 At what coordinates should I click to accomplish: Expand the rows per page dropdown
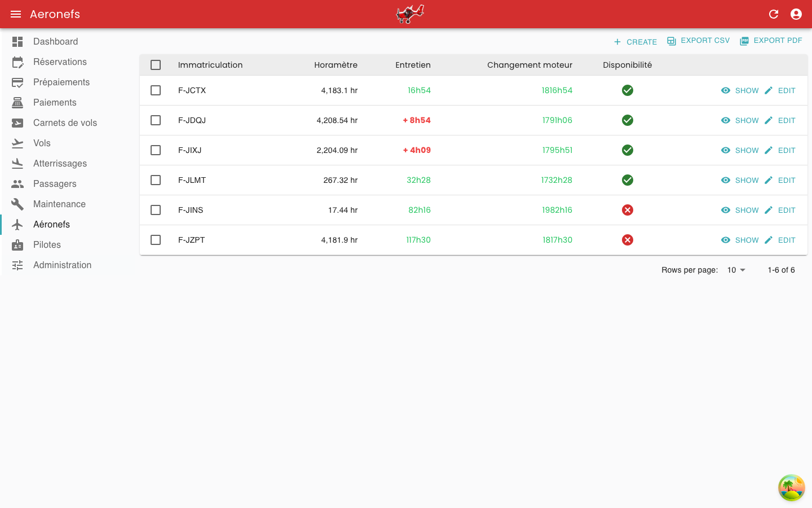coord(736,270)
